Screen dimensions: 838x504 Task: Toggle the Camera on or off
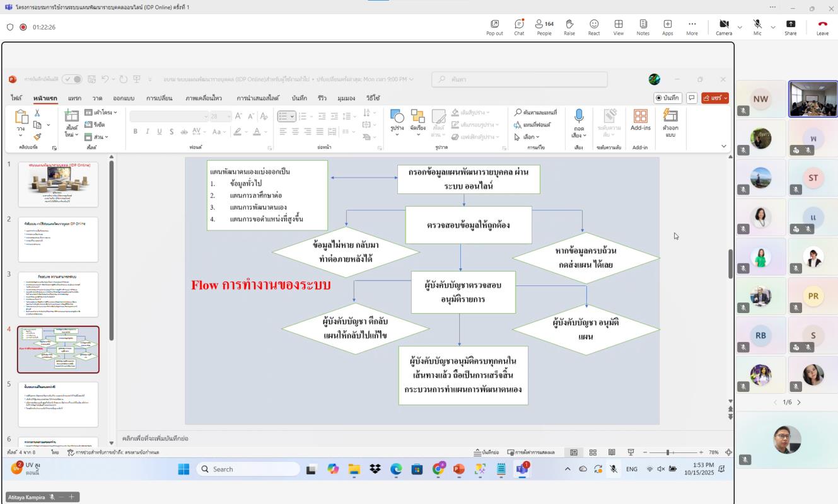pyautogui.click(x=724, y=27)
